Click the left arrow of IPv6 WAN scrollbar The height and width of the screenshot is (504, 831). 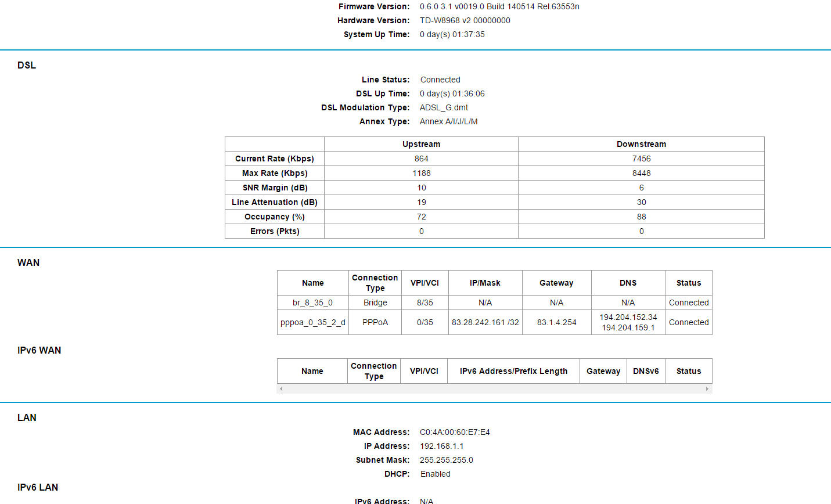pyautogui.click(x=281, y=388)
